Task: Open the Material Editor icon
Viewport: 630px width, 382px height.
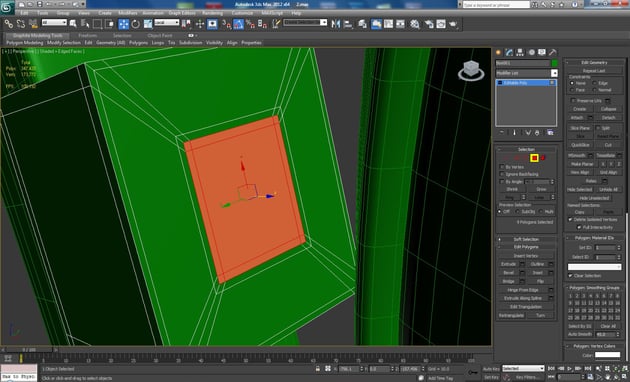Action: (x=415, y=24)
